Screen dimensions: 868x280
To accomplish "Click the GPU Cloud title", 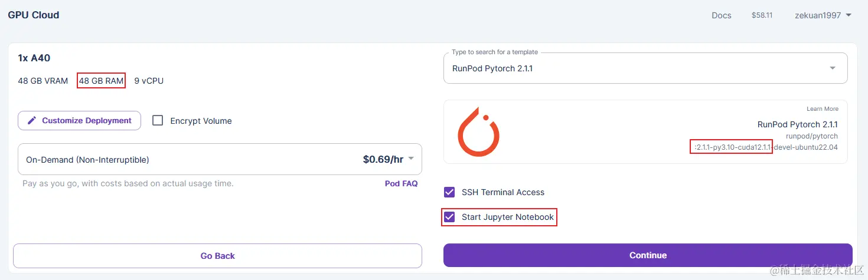I will pos(34,15).
